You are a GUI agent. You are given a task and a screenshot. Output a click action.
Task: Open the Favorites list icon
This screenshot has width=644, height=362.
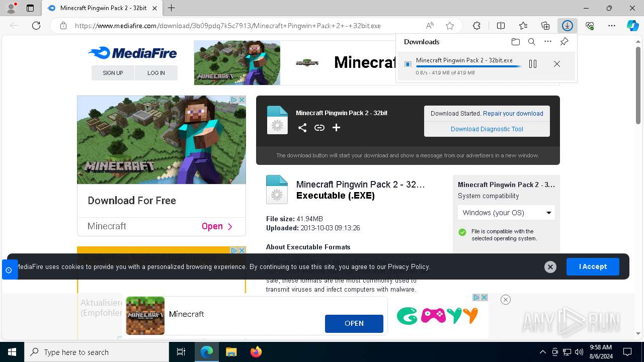pyautogui.click(x=523, y=26)
